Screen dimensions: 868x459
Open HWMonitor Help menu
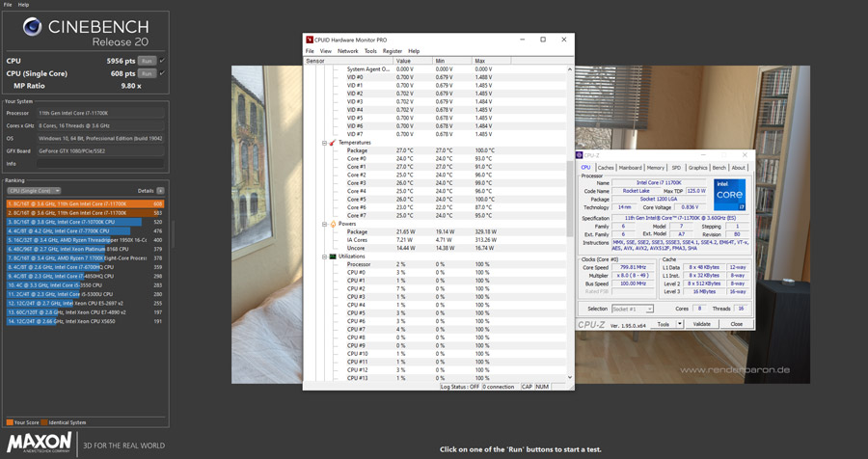click(414, 51)
